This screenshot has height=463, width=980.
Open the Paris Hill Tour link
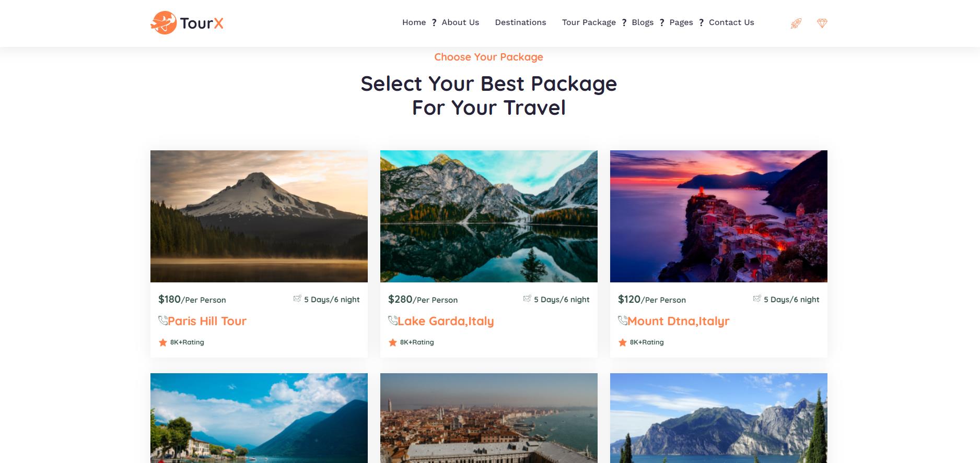(207, 321)
